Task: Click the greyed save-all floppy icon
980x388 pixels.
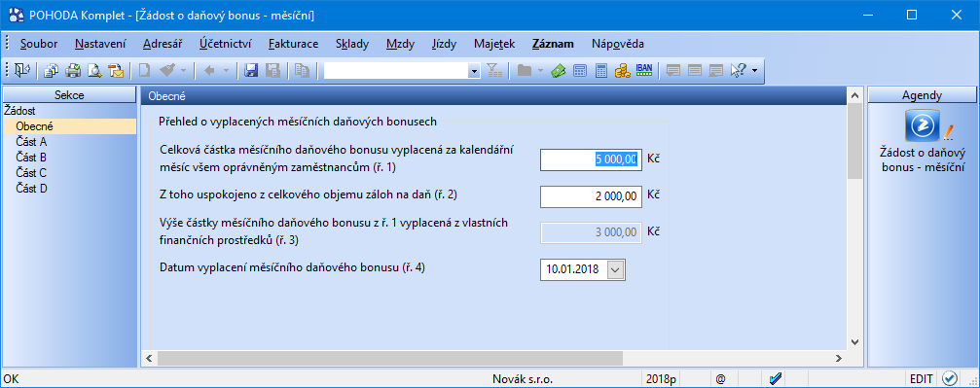Action: (x=272, y=71)
